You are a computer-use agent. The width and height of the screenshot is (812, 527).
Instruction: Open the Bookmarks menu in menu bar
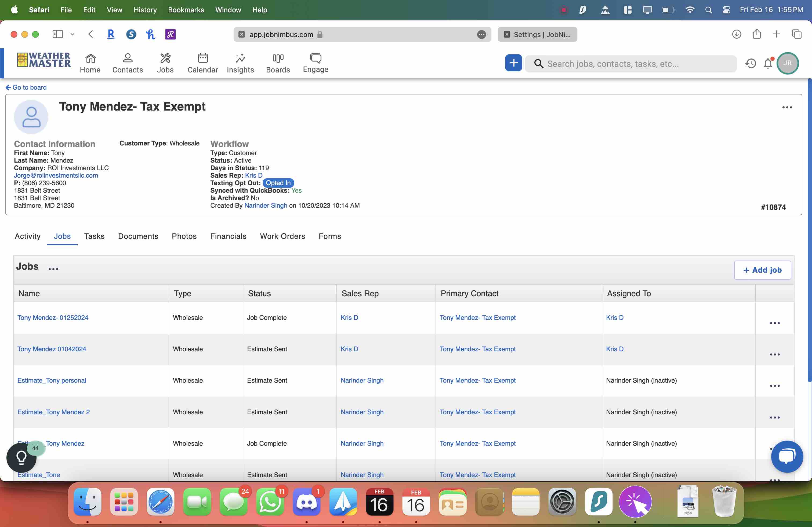(186, 10)
